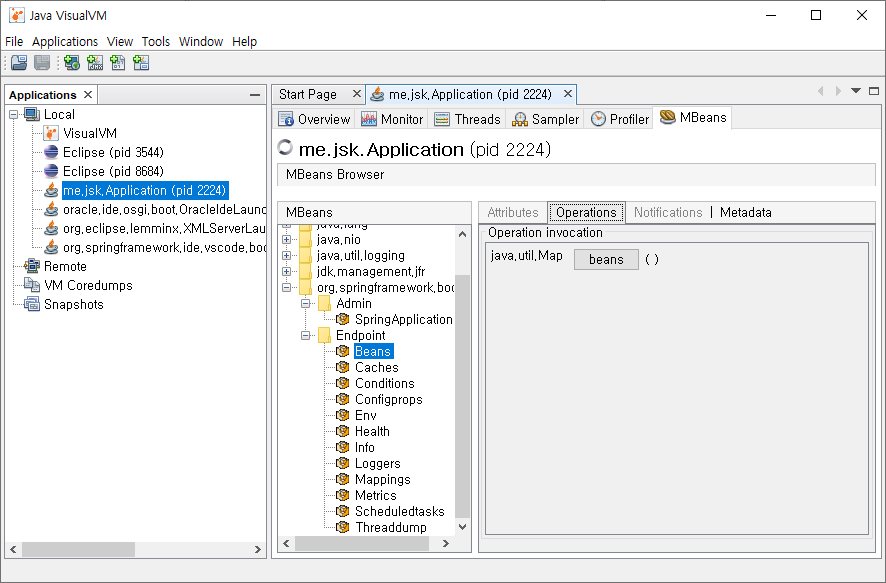Click the Snapshots node icon
Image resolution: width=886 pixels, height=583 pixels.
click(32, 304)
